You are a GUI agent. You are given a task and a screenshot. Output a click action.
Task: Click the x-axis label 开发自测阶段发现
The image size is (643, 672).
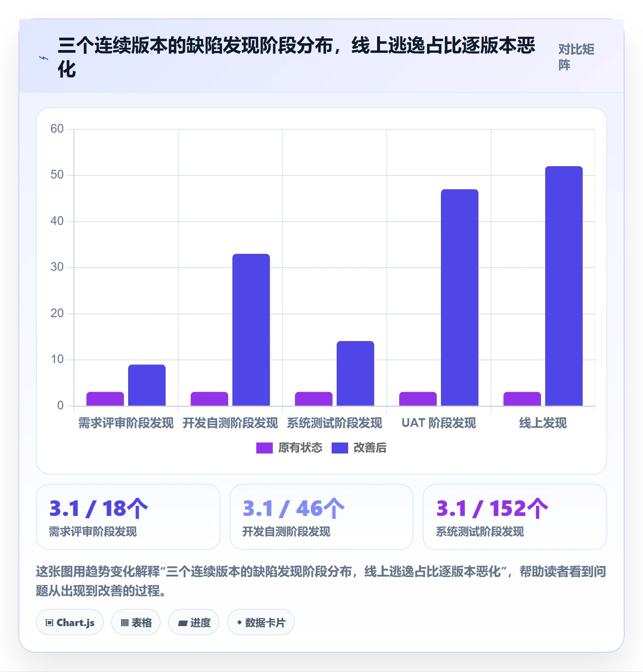[x=230, y=423]
